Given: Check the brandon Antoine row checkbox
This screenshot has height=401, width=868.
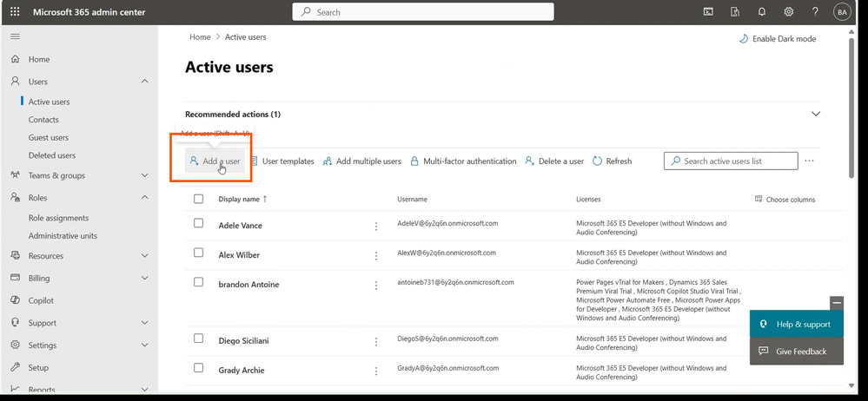Looking at the screenshot, I should point(198,281).
